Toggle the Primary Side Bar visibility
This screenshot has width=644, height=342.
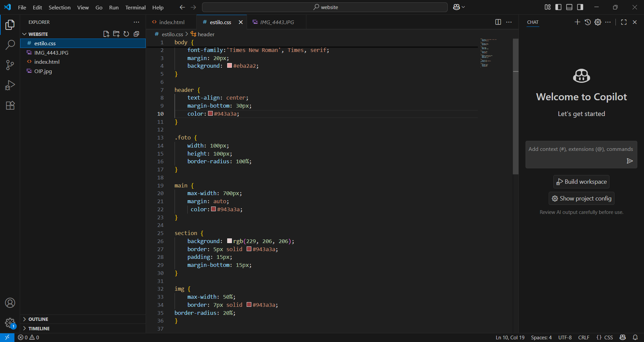pos(558,7)
